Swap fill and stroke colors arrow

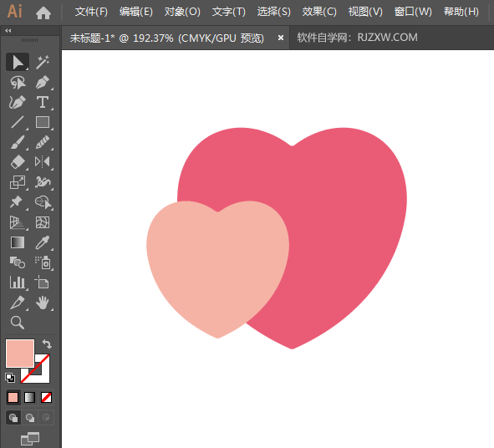(47, 344)
